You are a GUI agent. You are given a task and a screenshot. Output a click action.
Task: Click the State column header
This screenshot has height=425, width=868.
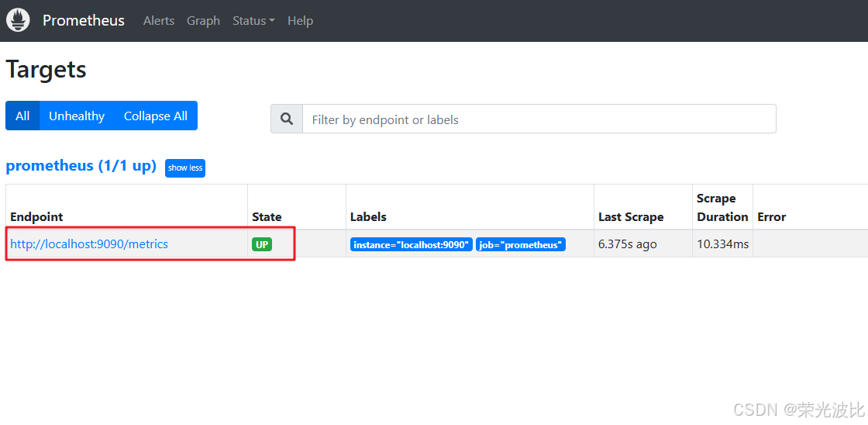tap(267, 216)
